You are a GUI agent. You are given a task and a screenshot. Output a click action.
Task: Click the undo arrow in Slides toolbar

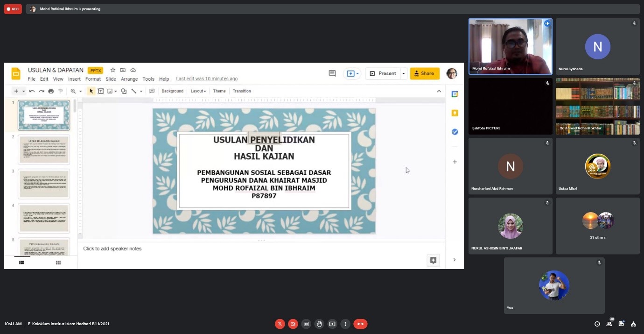[x=32, y=91]
